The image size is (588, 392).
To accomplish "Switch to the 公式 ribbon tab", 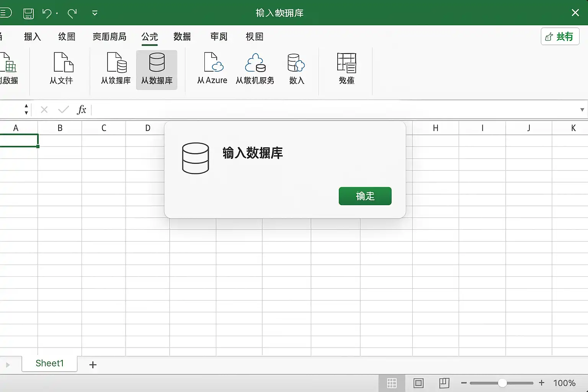I will [149, 37].
